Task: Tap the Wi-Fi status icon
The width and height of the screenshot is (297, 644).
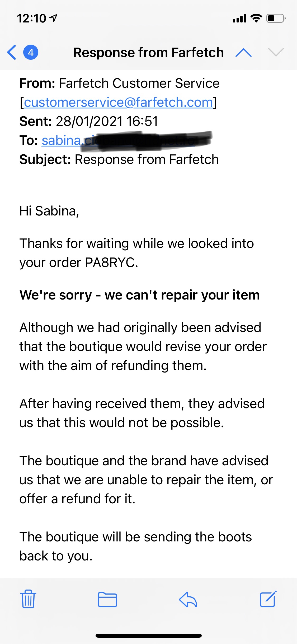Action: coord(256,18)
